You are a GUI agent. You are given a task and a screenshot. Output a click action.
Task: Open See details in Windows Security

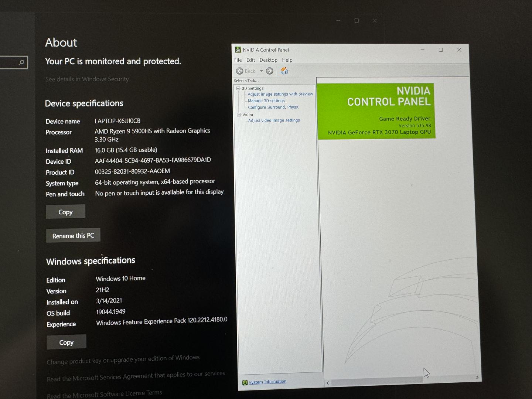(87, 79)
